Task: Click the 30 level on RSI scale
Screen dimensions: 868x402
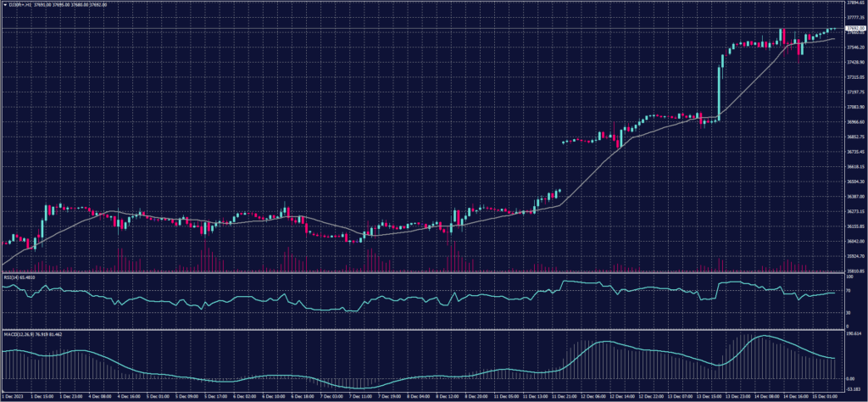Action: click(x=849, y=313)
